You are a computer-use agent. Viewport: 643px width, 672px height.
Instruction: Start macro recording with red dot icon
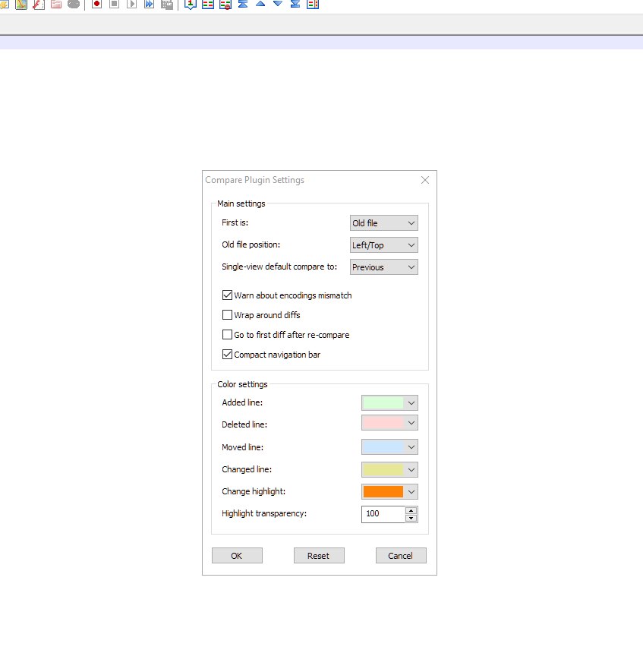pos(96,5)
